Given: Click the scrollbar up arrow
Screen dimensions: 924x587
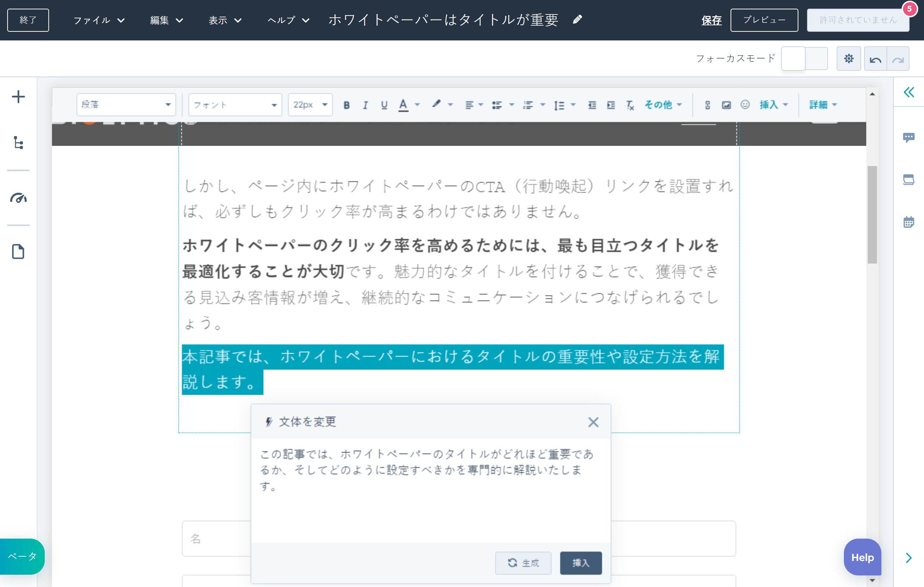Looking at the screenshot, I should (872, 94).
